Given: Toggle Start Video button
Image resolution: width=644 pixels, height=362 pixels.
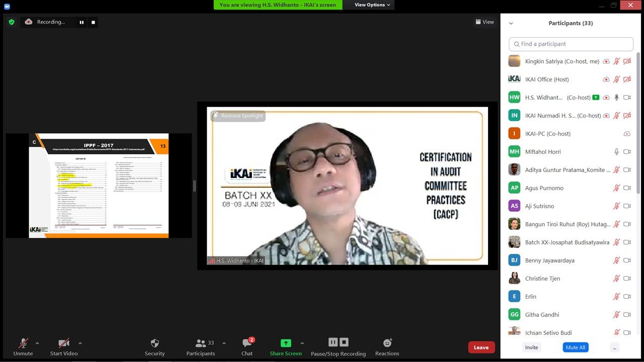Looking at the screenshot, I should click(64, 347).
